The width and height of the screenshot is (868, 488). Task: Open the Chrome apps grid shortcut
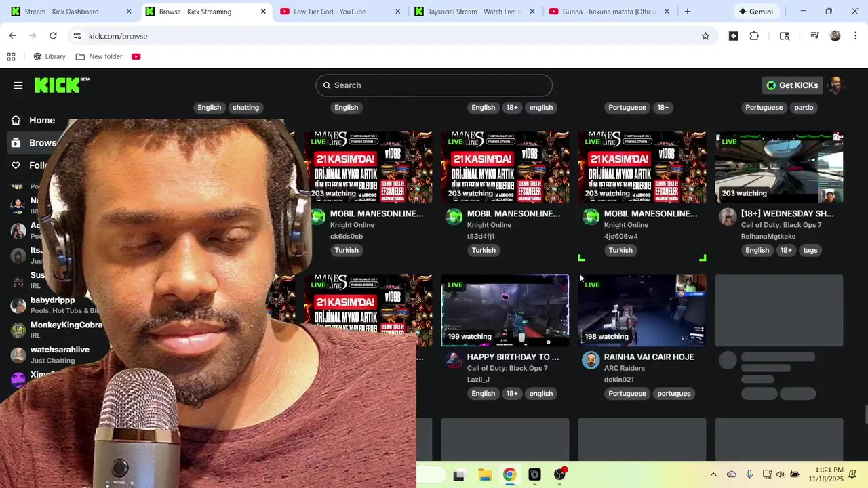point(11,57)
